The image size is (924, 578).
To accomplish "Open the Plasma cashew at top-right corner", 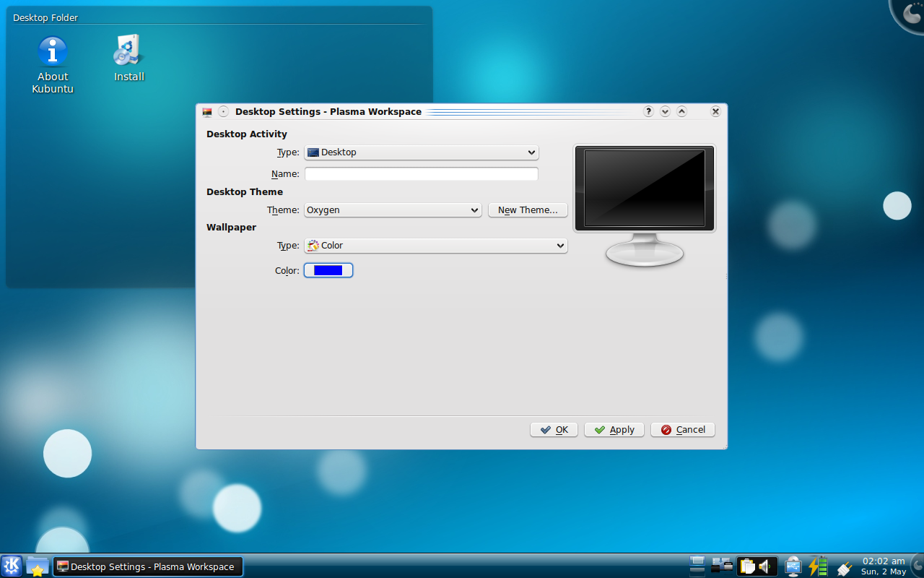I will click(x=911, y=13).
